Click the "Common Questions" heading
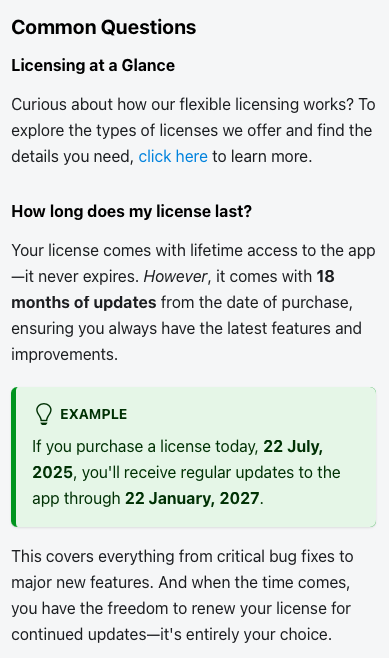Image resolution: width=389 pixels, height=658 pixels. point(104,28)
